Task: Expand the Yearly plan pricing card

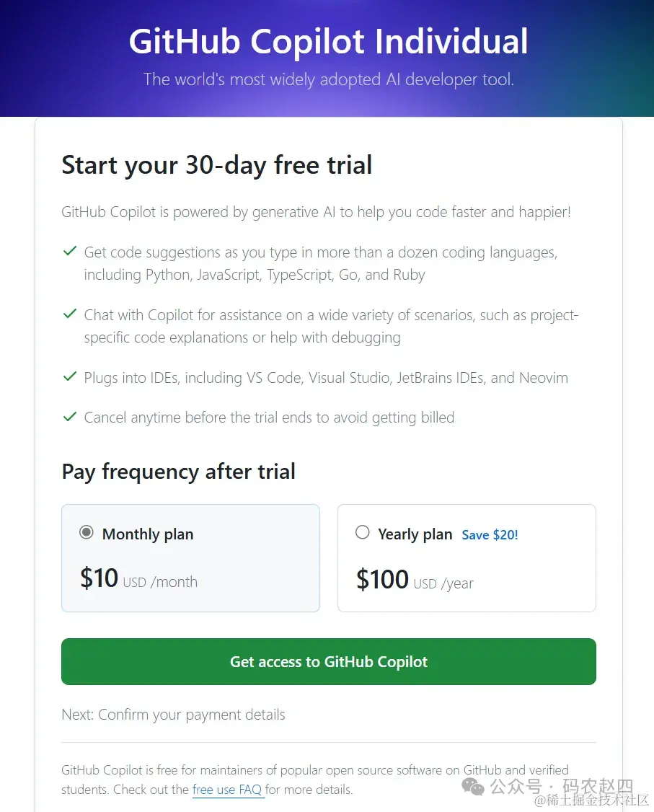Action: click(467, 557)
